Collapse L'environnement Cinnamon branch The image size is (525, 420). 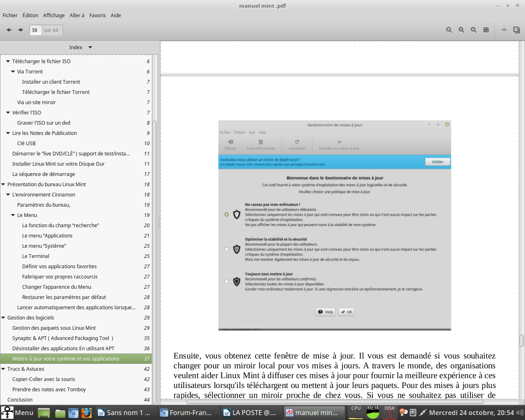pyautogui.click(x=8, y=194)
